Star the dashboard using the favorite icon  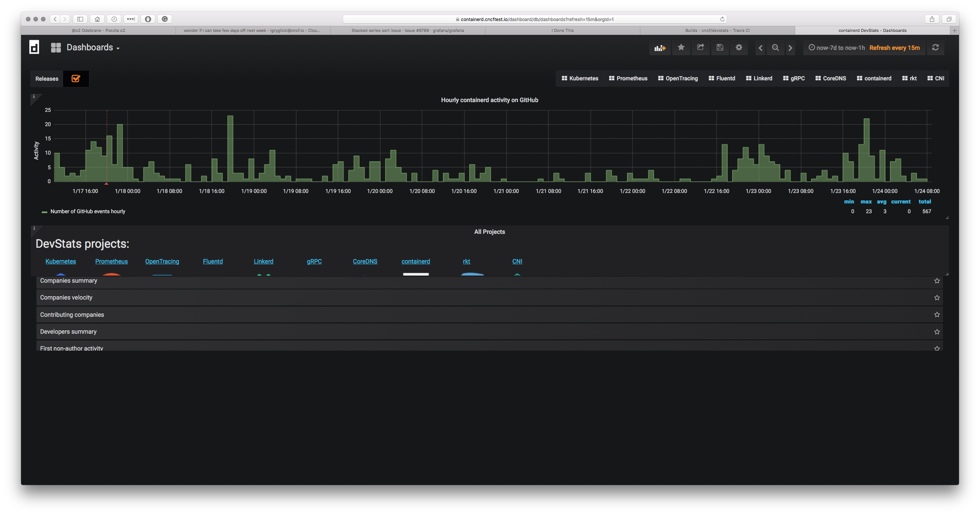681,48
